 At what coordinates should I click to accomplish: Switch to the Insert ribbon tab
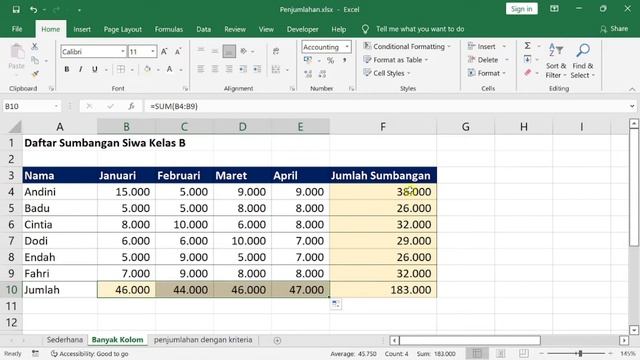click(82, 29)
